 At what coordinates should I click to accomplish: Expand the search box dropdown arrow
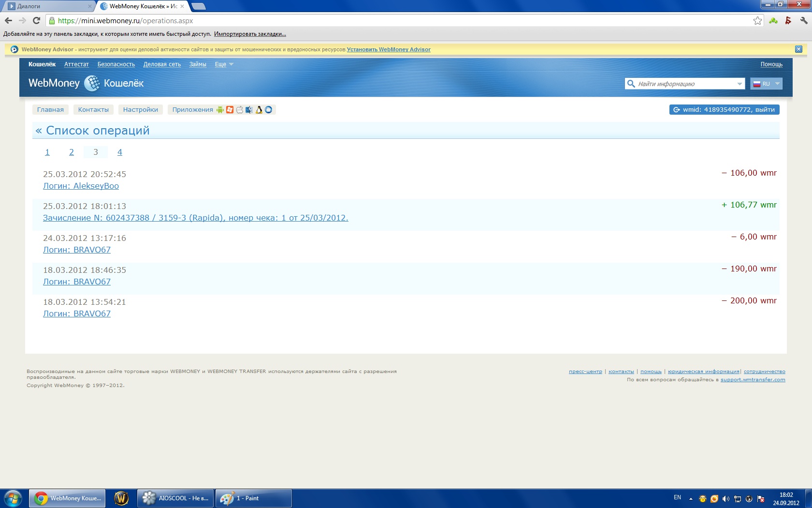[739, 84]
